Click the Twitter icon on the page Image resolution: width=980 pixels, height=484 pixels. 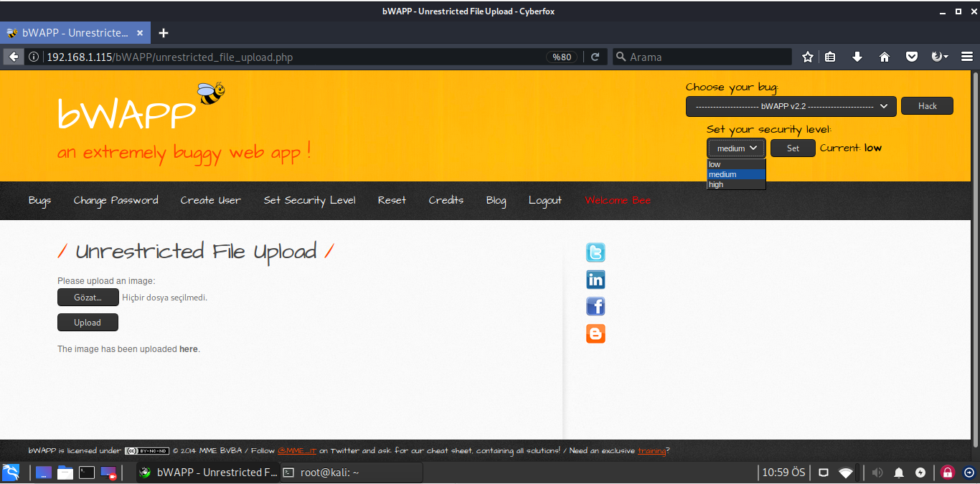click(595, 252)
